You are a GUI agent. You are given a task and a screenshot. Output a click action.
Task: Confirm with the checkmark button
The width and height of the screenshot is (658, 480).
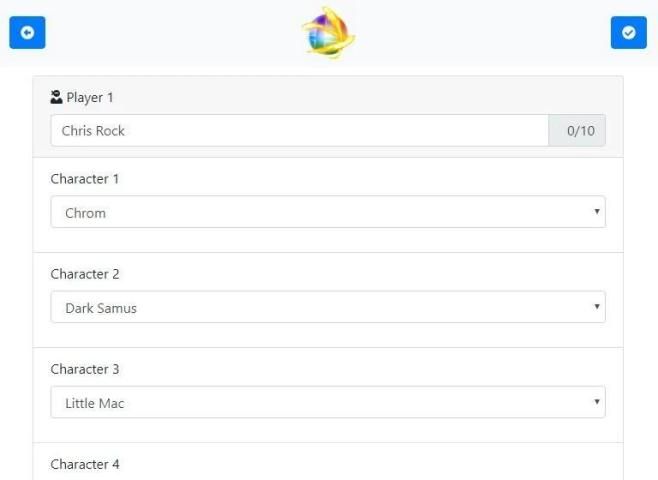point(628,32)
